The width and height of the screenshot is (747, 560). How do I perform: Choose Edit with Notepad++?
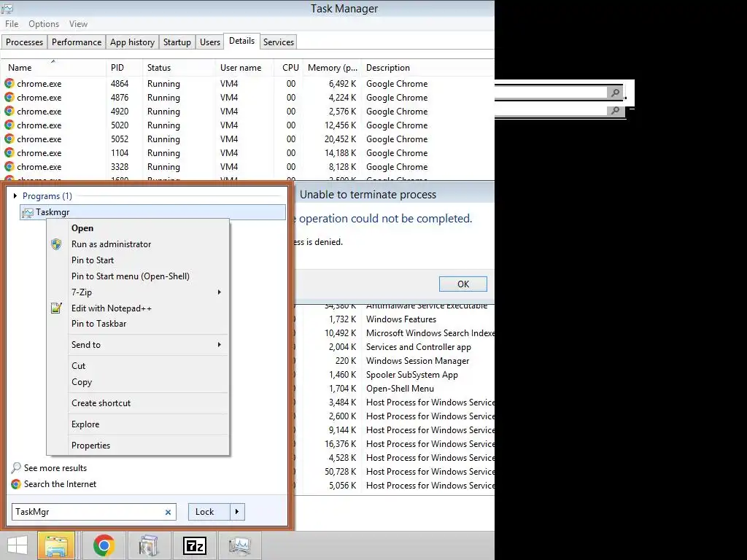(138, 308)
